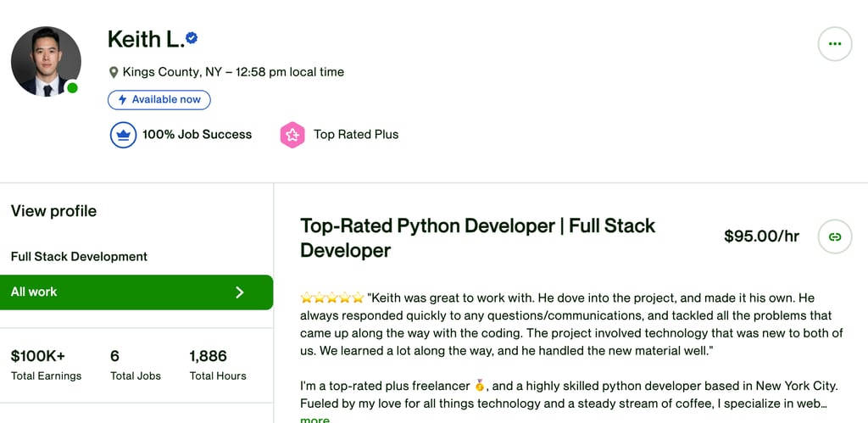Click the blue verified badge beside Keith L.
Screen dimensions: 868x423
click(192, 38)
